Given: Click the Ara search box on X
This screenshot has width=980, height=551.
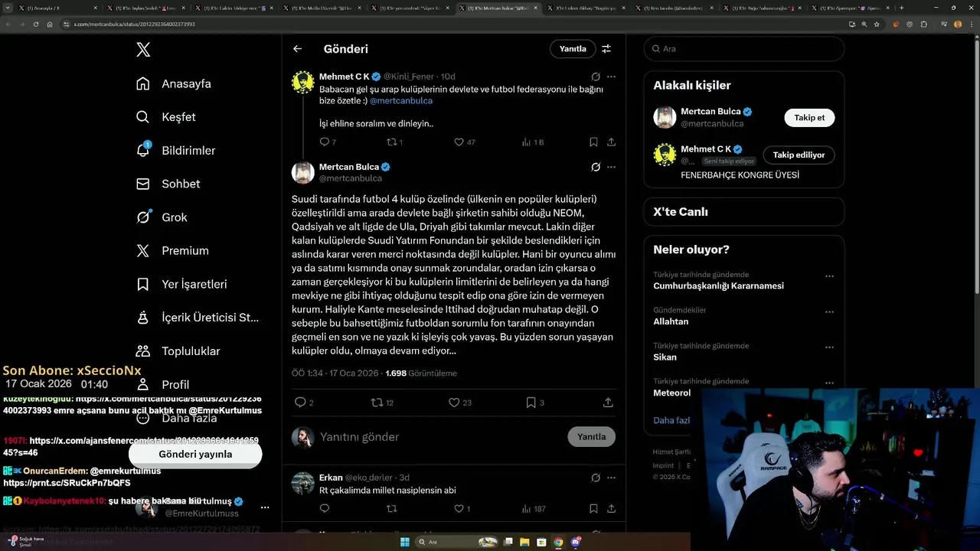Looking at the screenshot, I should coord(744,48).
